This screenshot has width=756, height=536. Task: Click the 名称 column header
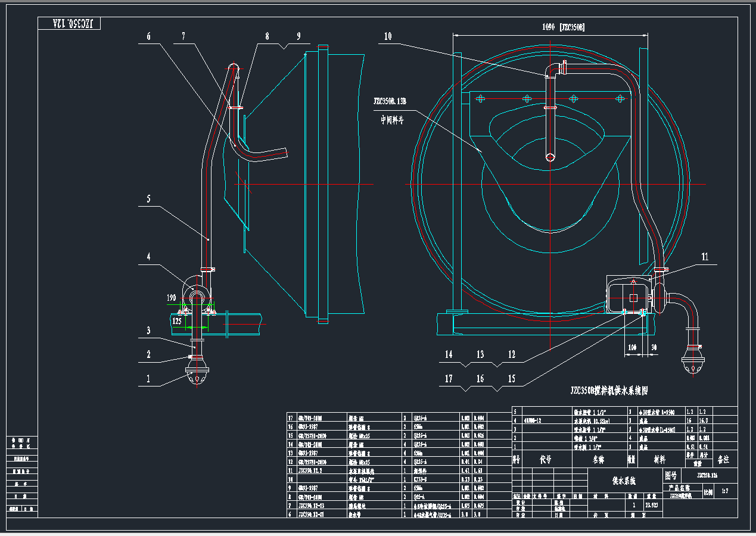tap(598, 460)
